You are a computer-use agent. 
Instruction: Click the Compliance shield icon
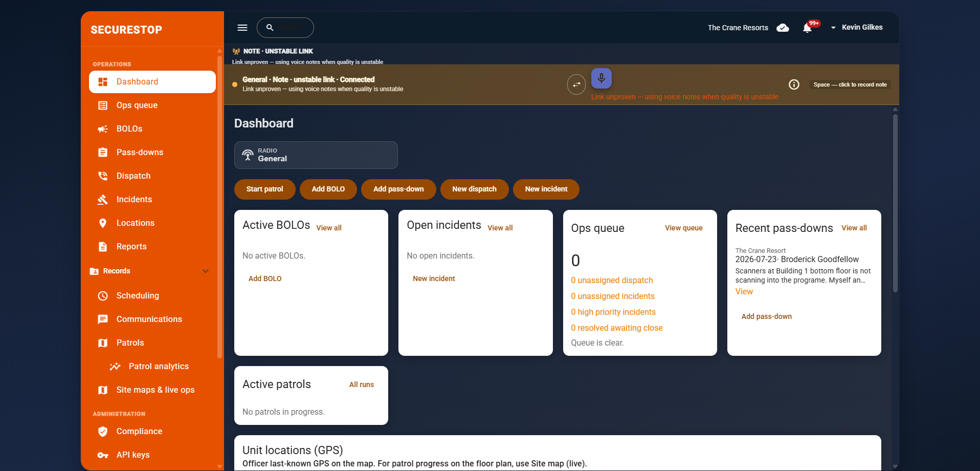coord(103,432)
